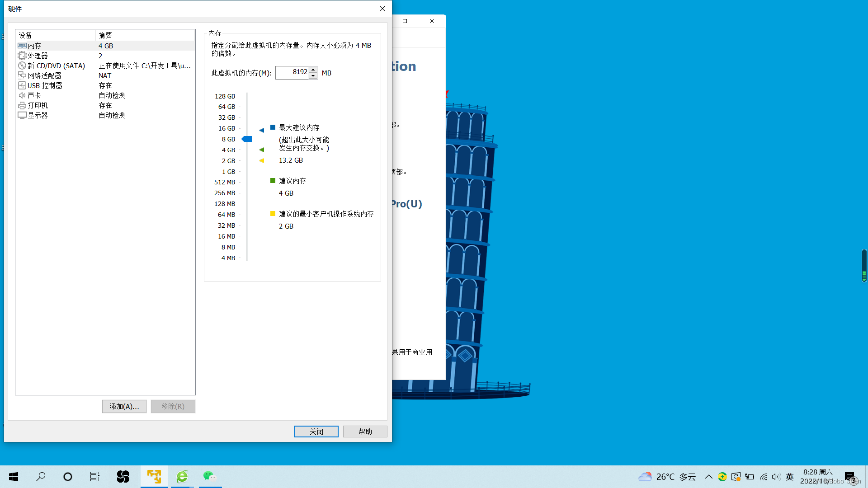Select the 内存 (Memory) device row
Screen dimensions: 868x488
[34, 46]
